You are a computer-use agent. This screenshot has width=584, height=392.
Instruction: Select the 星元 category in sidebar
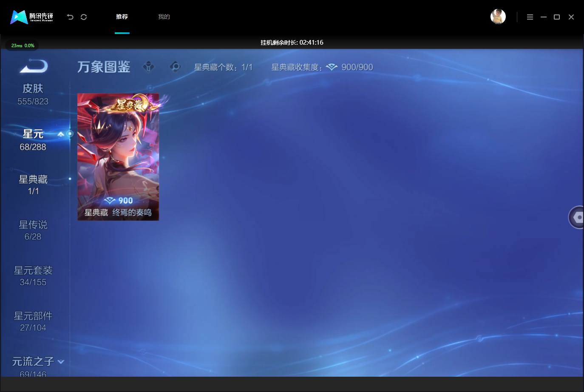(x=33, y=140)
